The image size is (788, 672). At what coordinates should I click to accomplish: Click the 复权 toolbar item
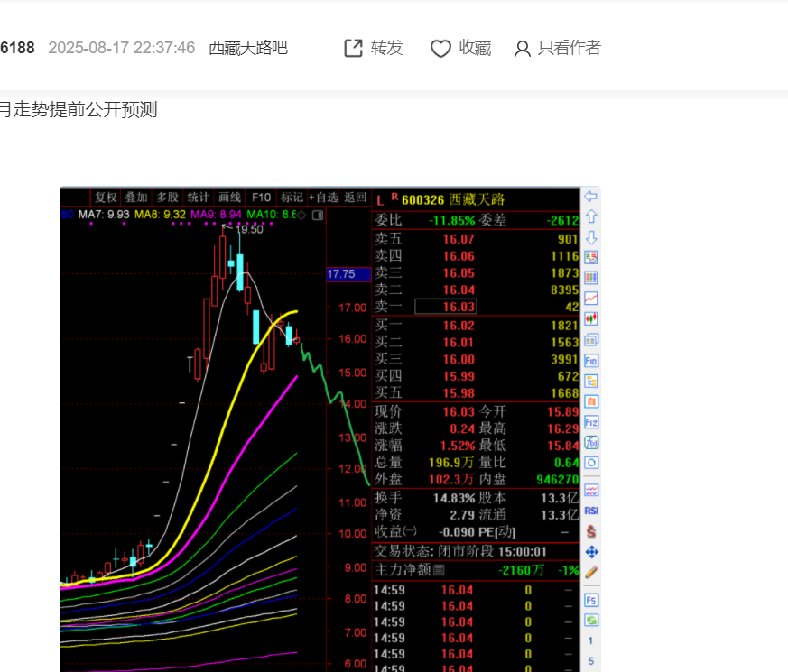pos(106,198)
